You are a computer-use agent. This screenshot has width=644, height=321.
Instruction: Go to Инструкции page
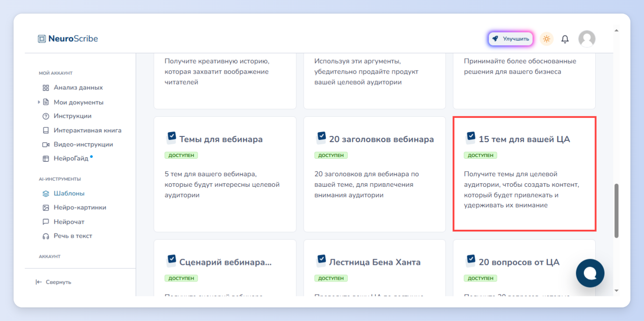tap(73, 116)
